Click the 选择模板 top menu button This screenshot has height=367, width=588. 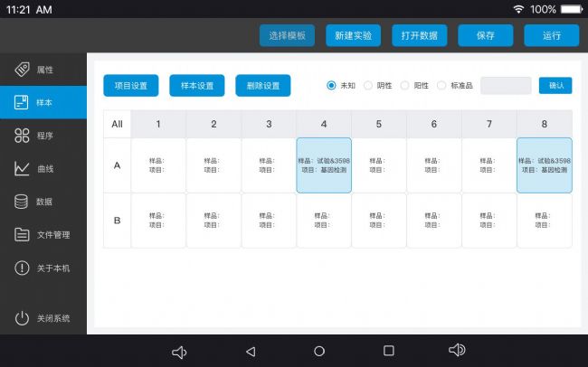(x=287, y=35)
